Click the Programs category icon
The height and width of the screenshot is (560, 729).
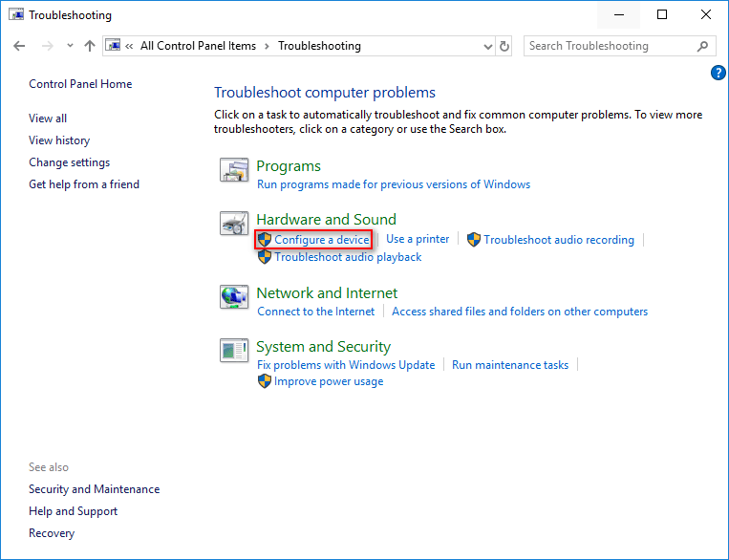coord(234,170)
